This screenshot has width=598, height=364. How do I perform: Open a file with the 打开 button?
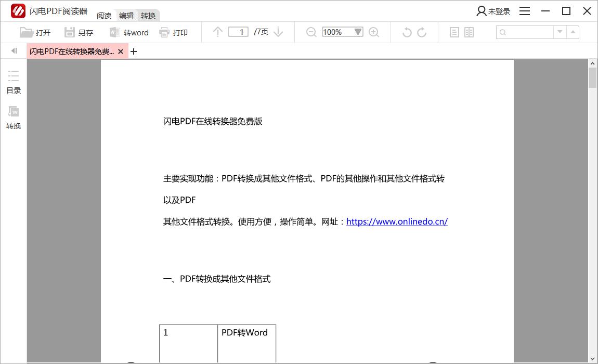click(35, 32)
